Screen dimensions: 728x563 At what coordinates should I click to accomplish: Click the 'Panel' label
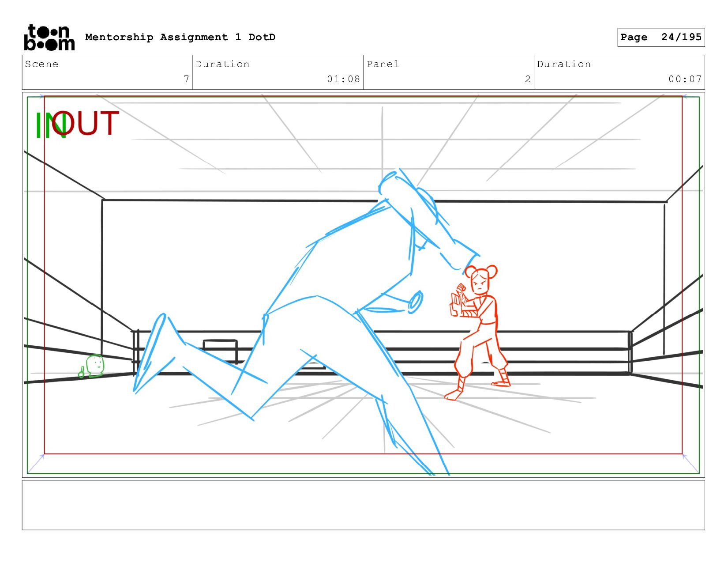[383, 64]
